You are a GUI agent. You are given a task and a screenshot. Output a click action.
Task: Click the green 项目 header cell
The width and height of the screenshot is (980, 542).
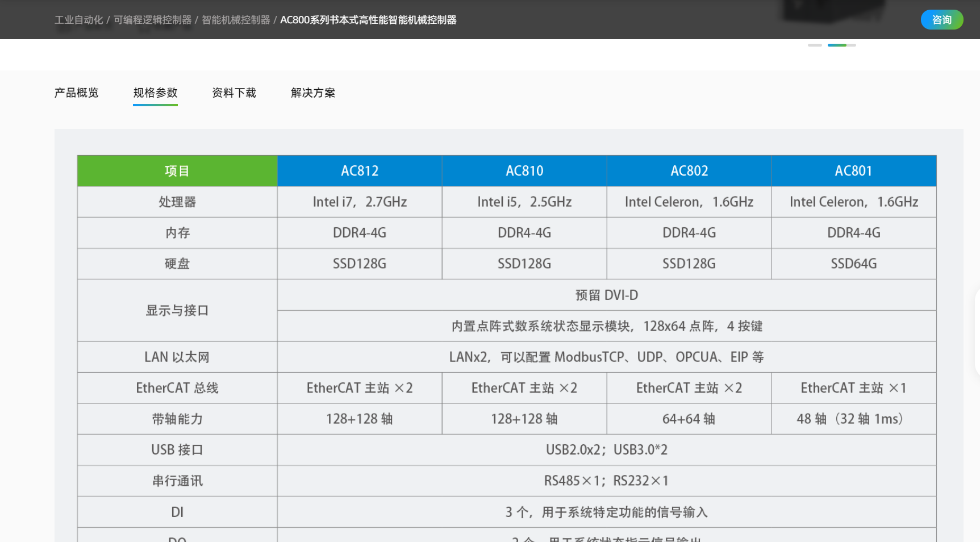[177, 171]
